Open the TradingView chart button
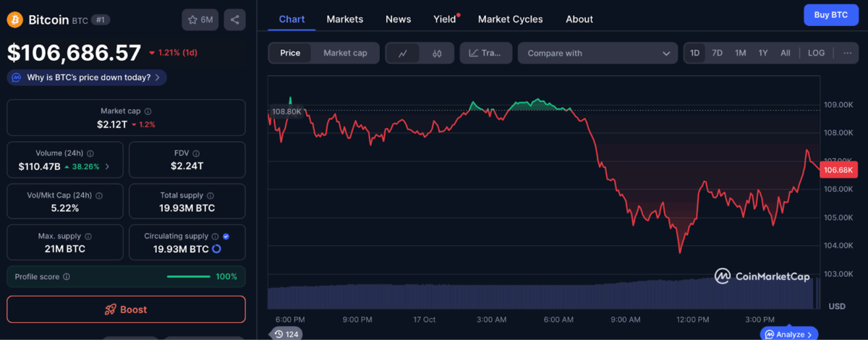The height and width of the screenshot is (340, 868). point(486,53)
